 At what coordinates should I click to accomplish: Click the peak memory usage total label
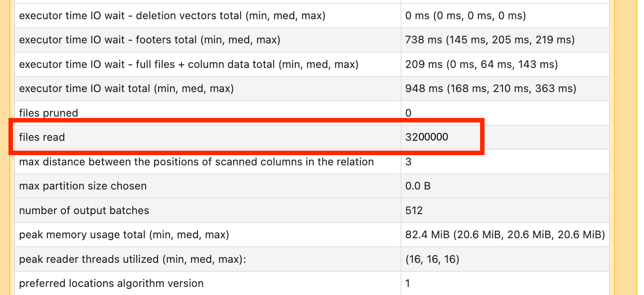tap(124, 235)
